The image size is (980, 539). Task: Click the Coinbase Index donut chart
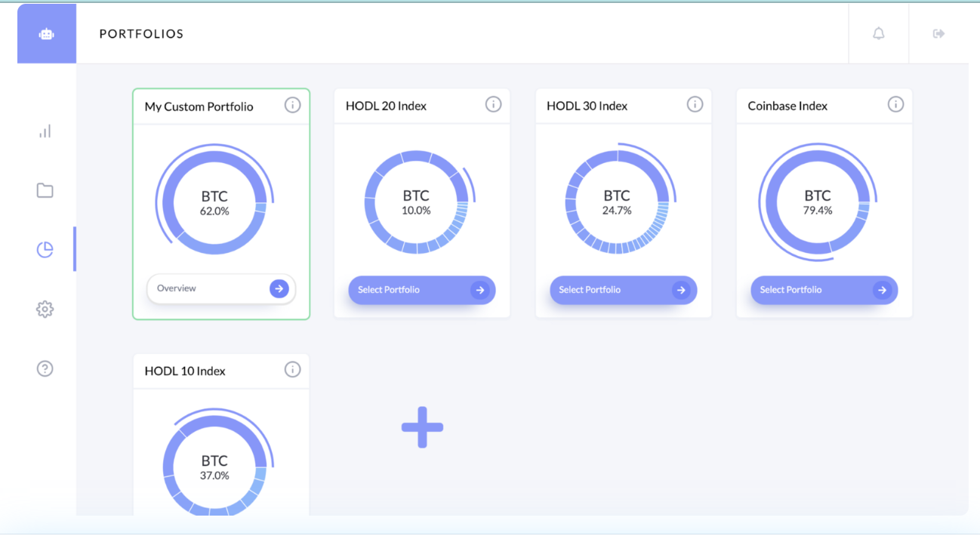[818, 202]
